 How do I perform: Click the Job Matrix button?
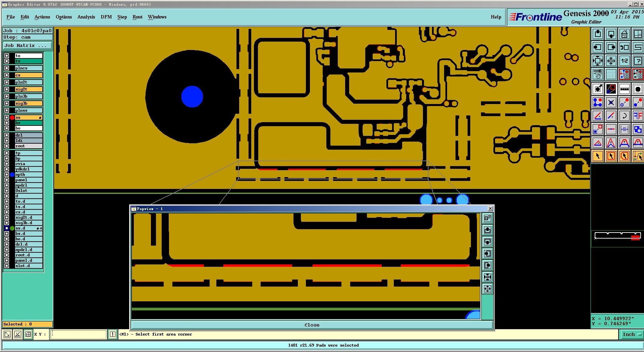(28, 46)
